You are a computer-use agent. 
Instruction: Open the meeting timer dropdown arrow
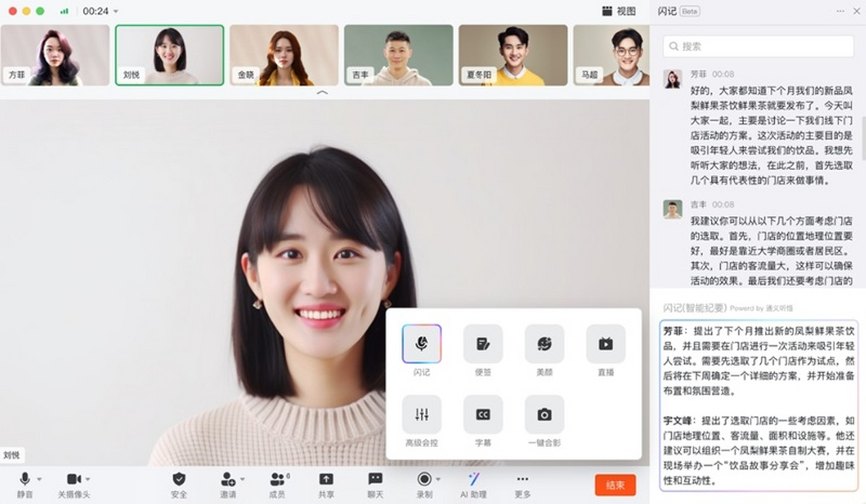click(x=116, y=12)
